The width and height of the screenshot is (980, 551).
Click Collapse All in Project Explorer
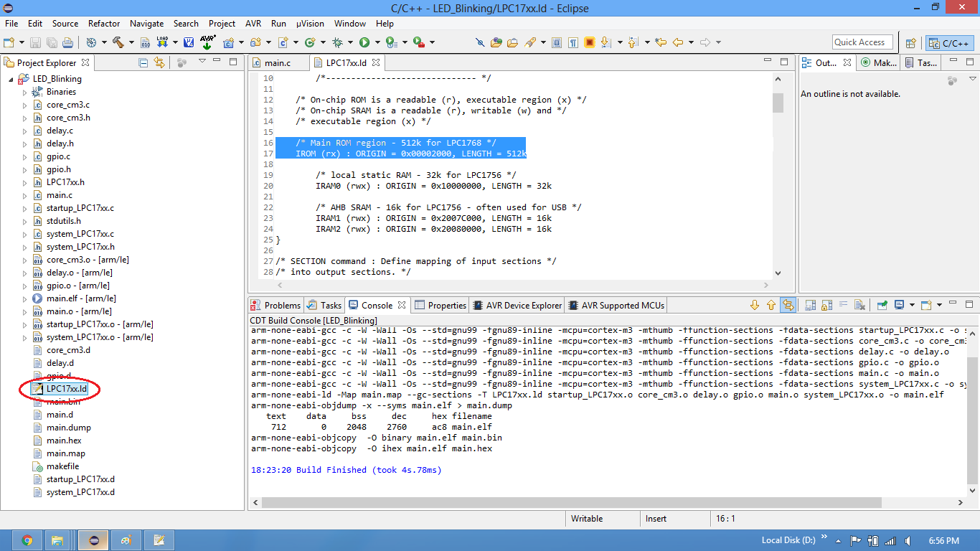tap(143, 63)
